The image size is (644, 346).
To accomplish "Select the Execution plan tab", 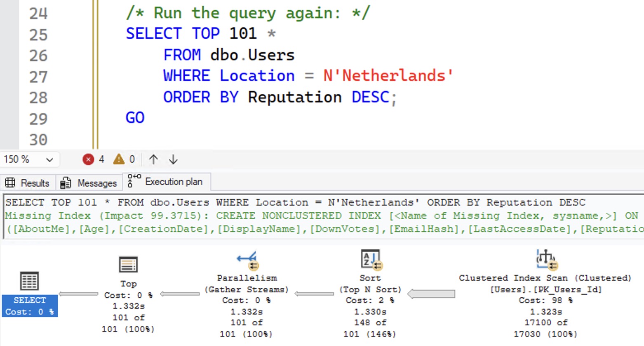I will coord(167,182).
